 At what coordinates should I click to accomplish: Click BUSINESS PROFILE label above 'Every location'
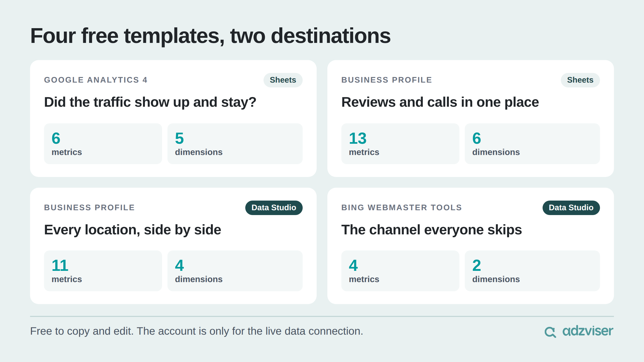pos(89,208)
